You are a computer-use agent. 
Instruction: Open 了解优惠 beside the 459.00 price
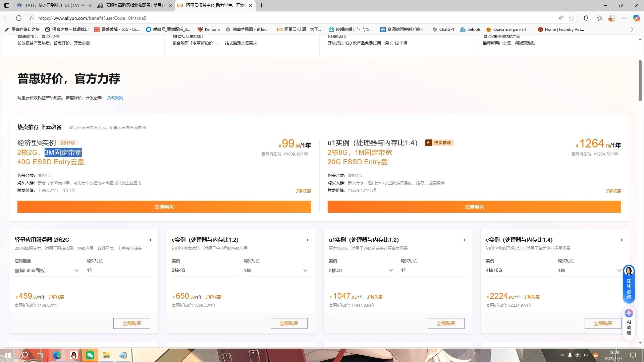click(x=56, y=297)
